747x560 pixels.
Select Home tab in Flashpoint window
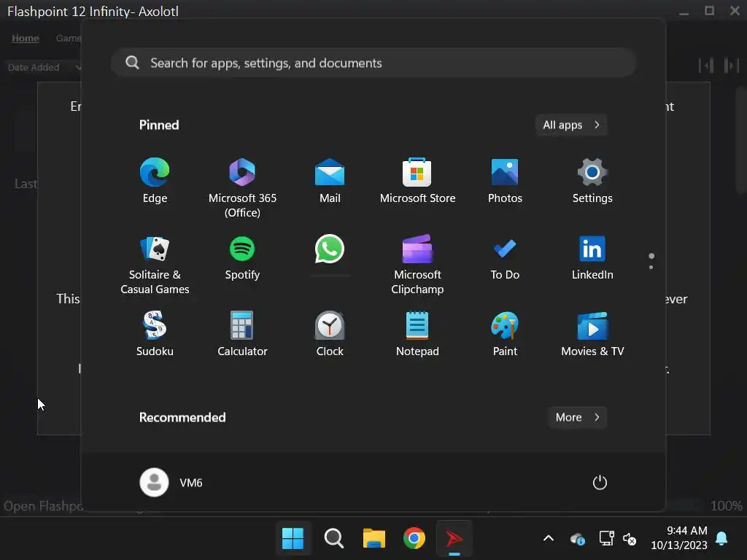tap(26, 38)
